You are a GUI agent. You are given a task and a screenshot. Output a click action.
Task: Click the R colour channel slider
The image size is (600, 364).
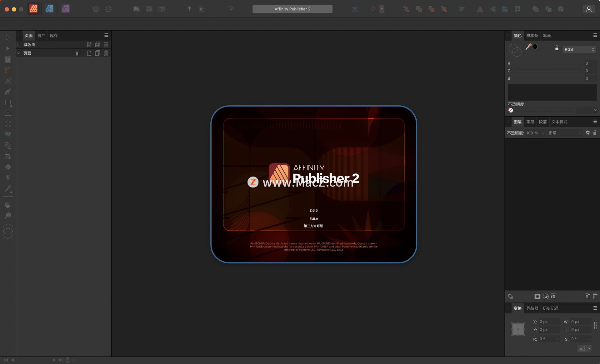click(x=547, y=63)
